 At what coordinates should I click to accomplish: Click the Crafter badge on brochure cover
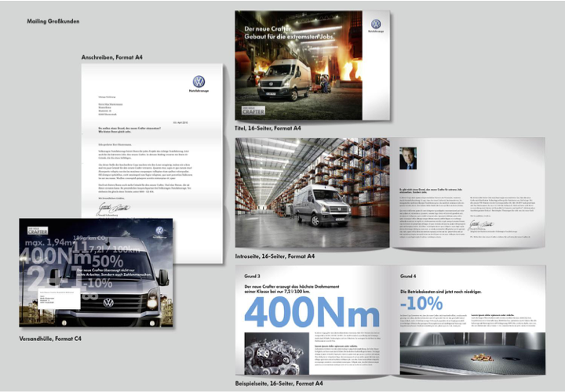point(253,110)
